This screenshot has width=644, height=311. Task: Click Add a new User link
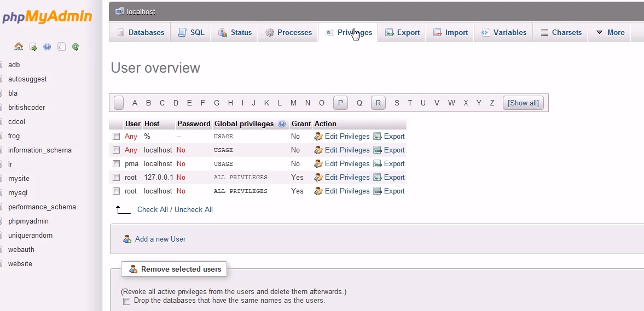pos(160,239)
